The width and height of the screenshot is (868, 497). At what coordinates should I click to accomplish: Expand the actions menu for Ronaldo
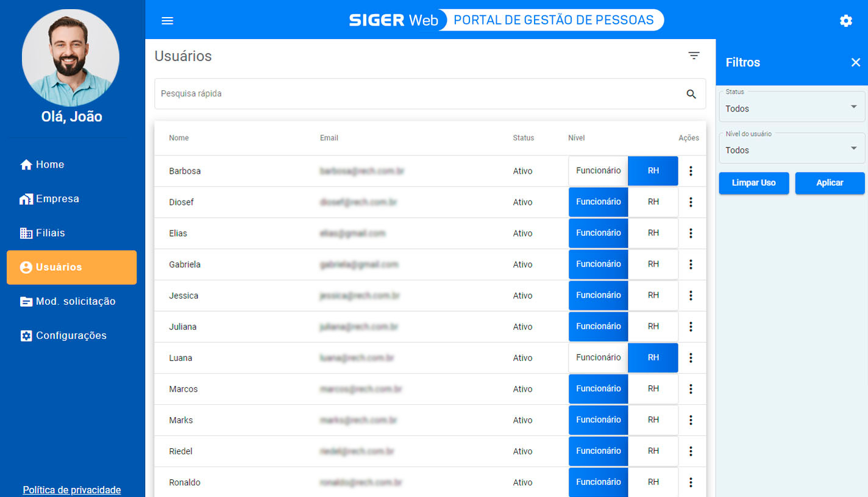[x=691, y=482]
